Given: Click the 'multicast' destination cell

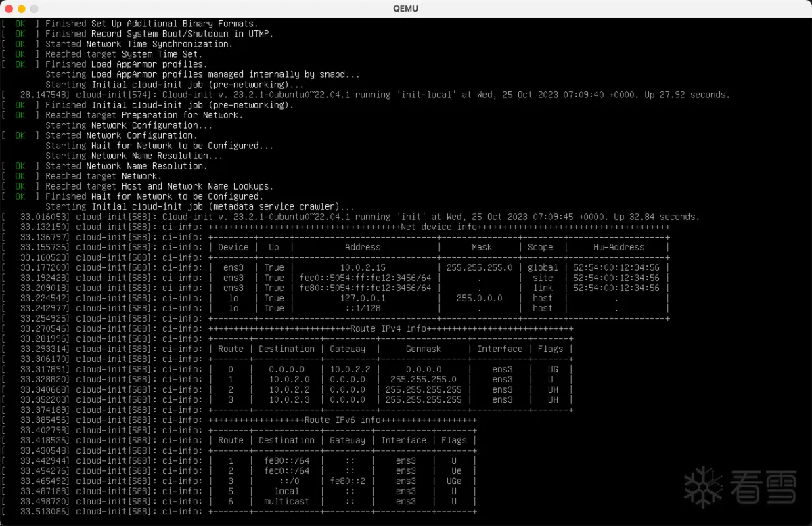Looking at the screenshot, I should [x=287, y=501].
